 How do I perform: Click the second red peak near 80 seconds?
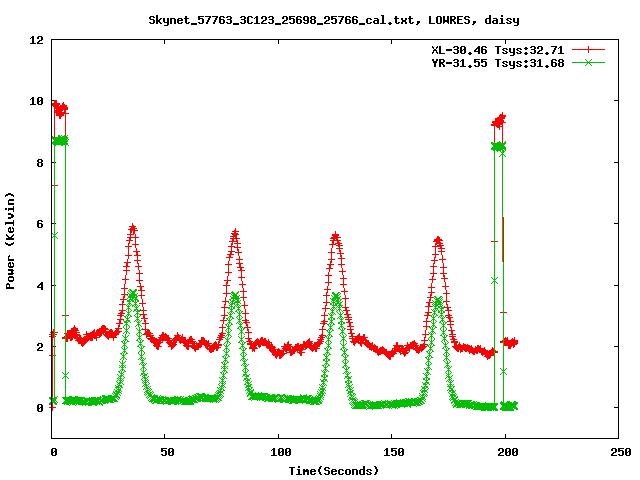click(x=235, y=234)
